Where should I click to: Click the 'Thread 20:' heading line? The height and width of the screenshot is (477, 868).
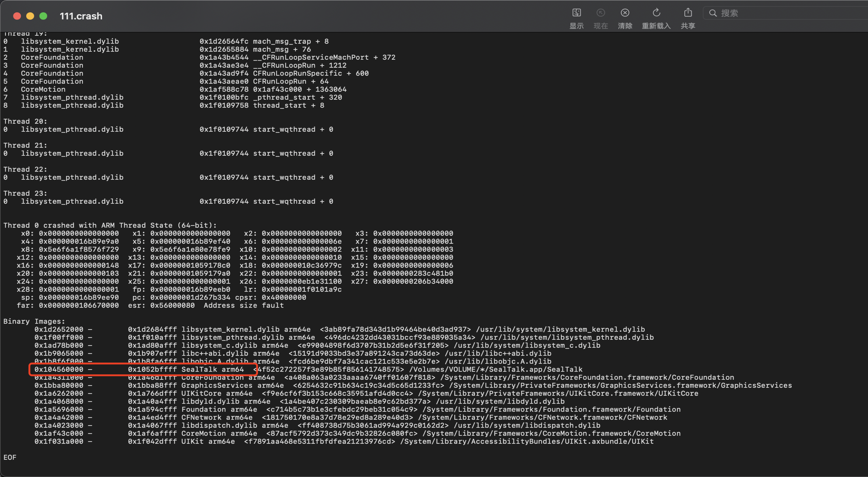[x=25, y=121]
